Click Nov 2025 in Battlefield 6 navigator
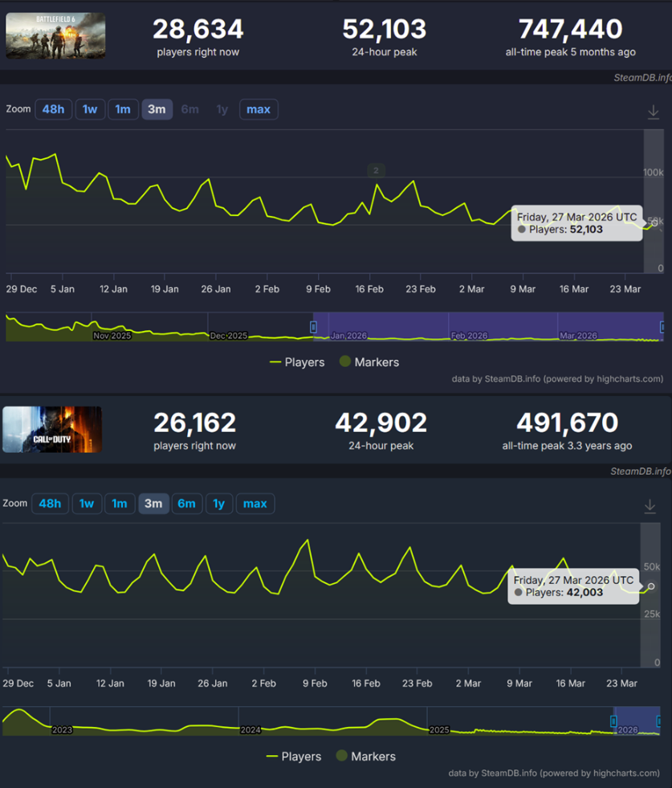Viewport: 672px width, 788px height. 112,336
